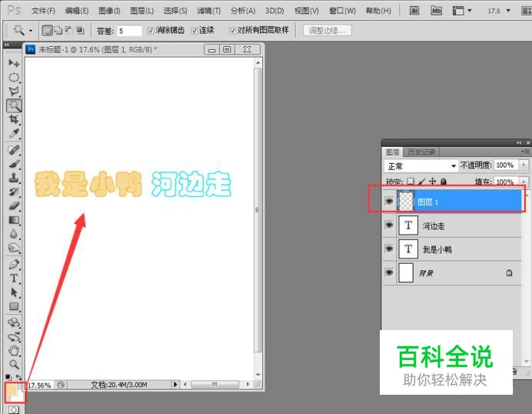Open the 滤镜(T) menu
The height and width of the screenshot is (414, 532).
tap(208, 11)
